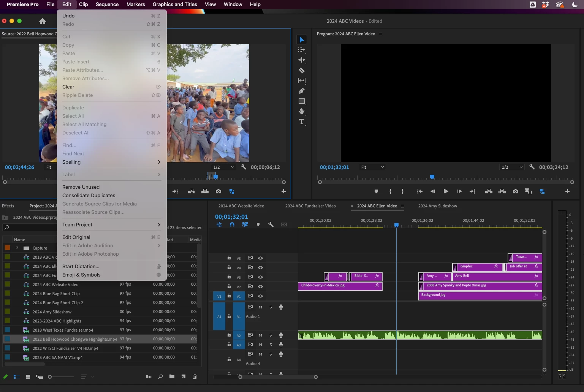The image size is (584, 392).
Task: Choose Undo from Edit menu
Action: [111, 16]
